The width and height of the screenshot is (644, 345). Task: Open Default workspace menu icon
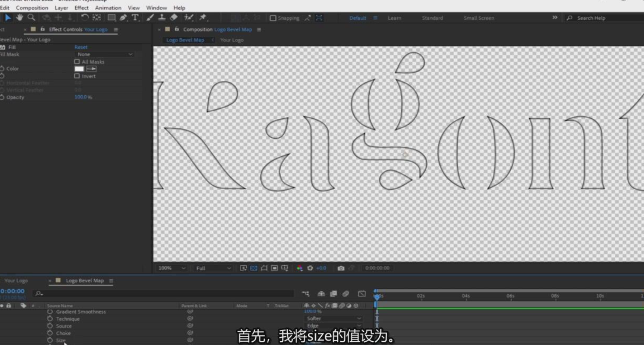(375, 18)
